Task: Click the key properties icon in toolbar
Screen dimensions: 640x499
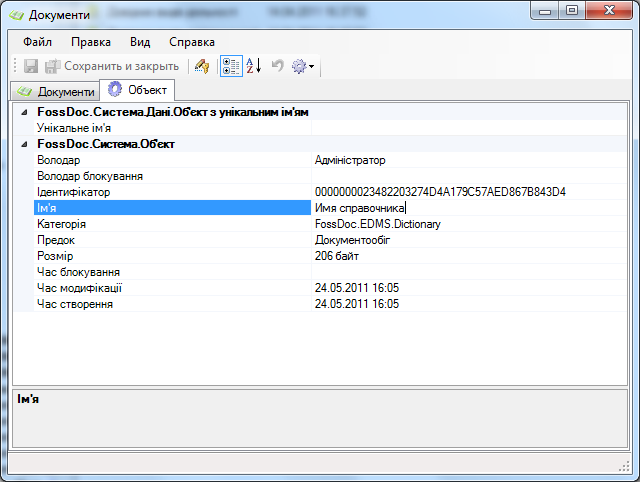Action: (x=202, y=66)
